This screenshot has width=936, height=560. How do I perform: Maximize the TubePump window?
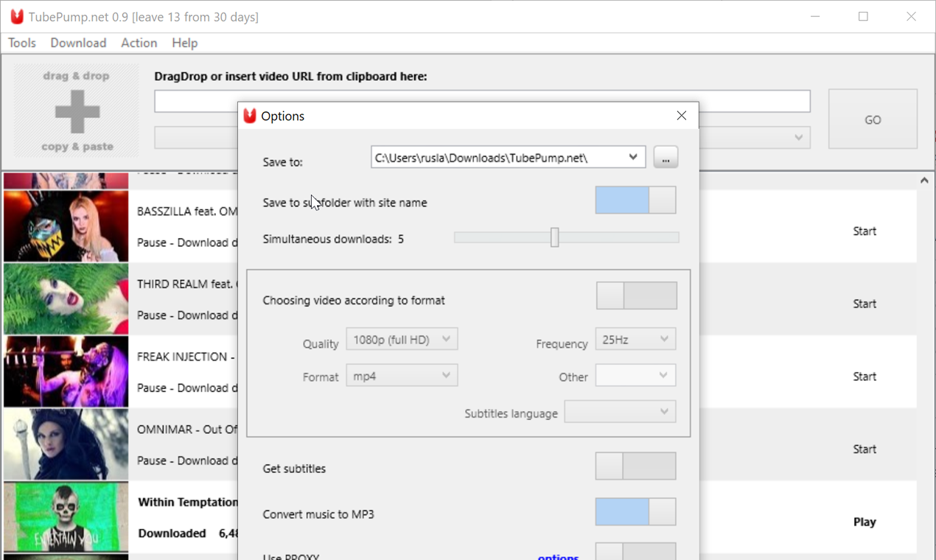point(863,16)
